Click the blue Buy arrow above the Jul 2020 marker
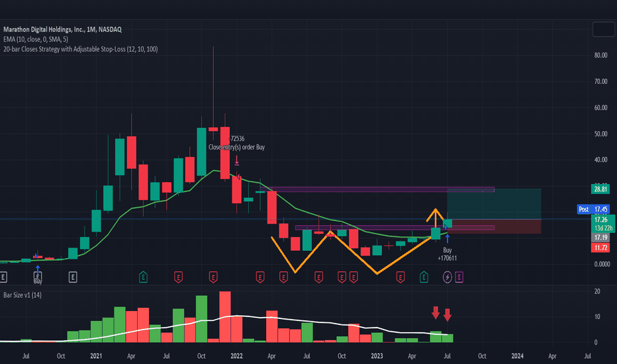Screen dimensions: 617x364 point(37,269)
